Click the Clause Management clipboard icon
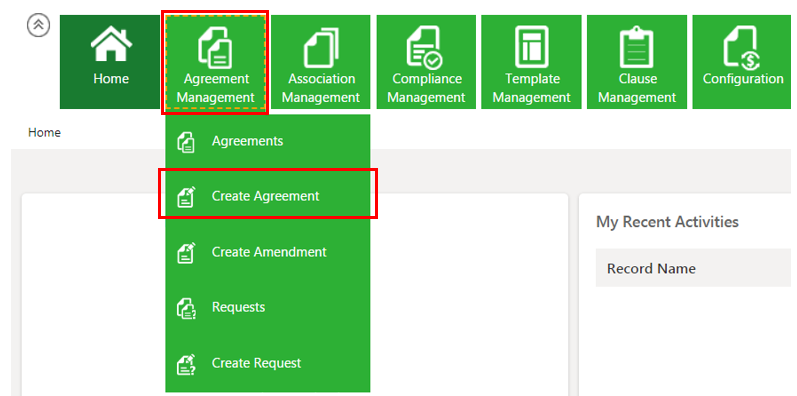This screenshot has width=797, height=396. click(636, 47)
